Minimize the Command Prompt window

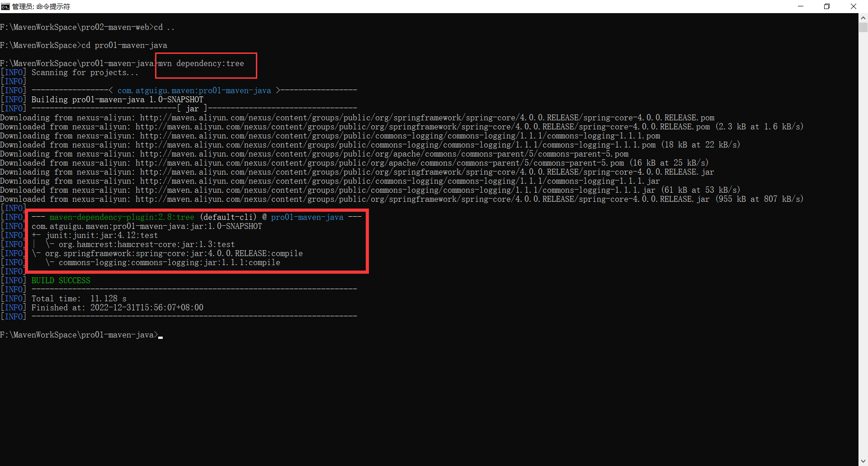tap(801, 6)
